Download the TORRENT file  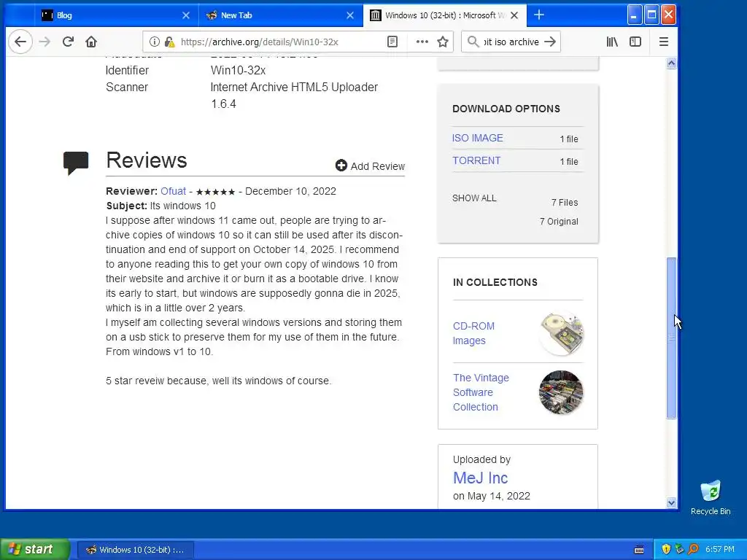(476, 160)
